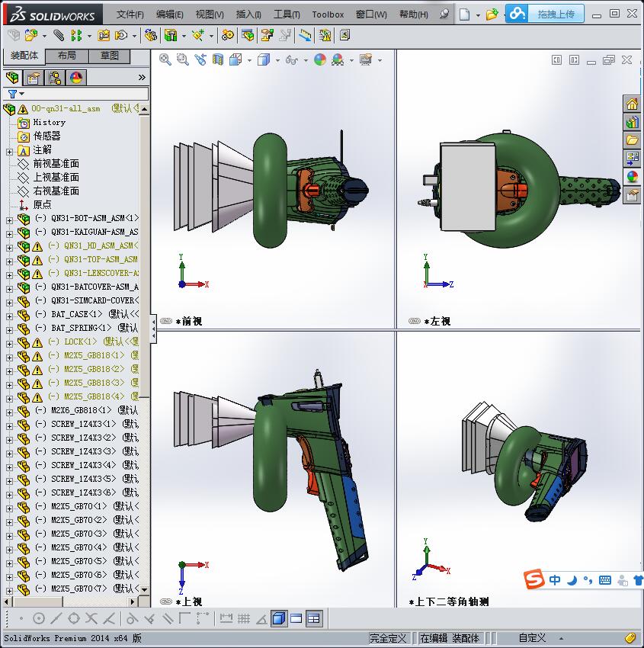Viewport: 644px width, 648px height.
Task: Select the Zoom to Fit tool
Action: [165, 59]
